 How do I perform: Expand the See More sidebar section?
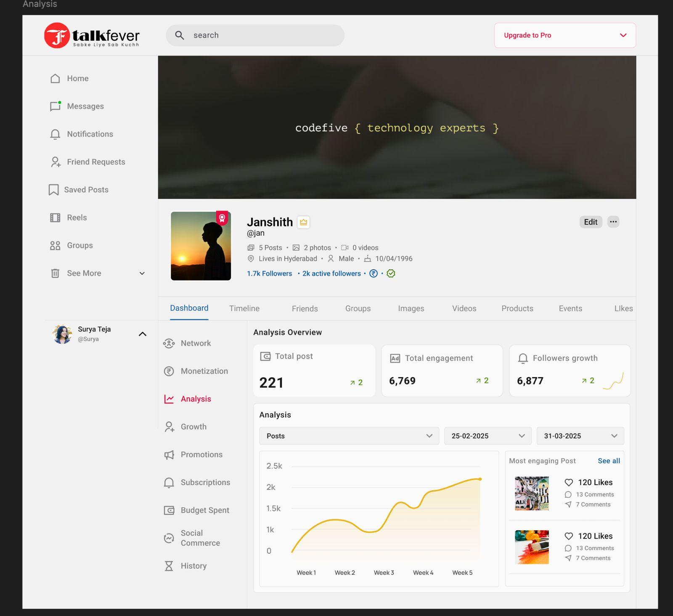[142, 273]
